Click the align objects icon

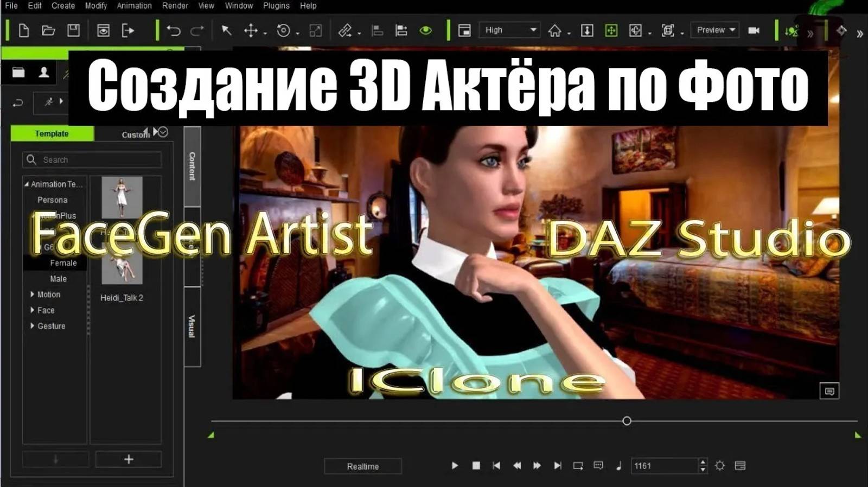(x=377, y=30)
